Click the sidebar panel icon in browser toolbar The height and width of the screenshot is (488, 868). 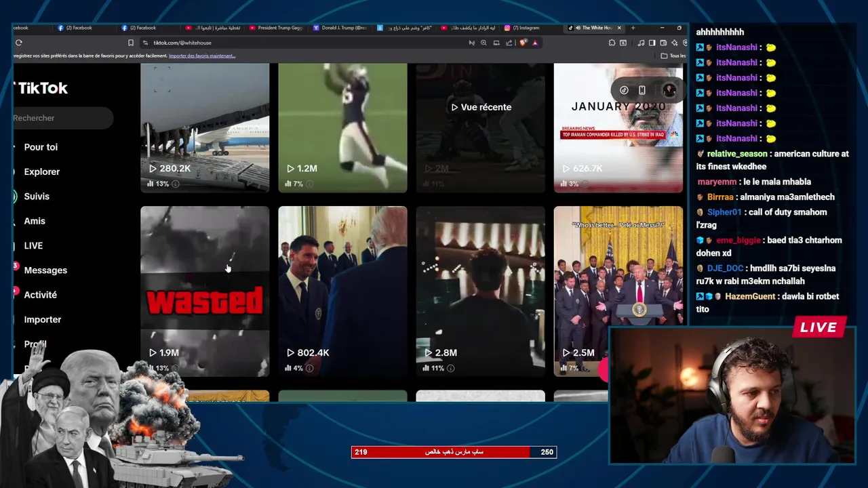click(x=652, y=43)
